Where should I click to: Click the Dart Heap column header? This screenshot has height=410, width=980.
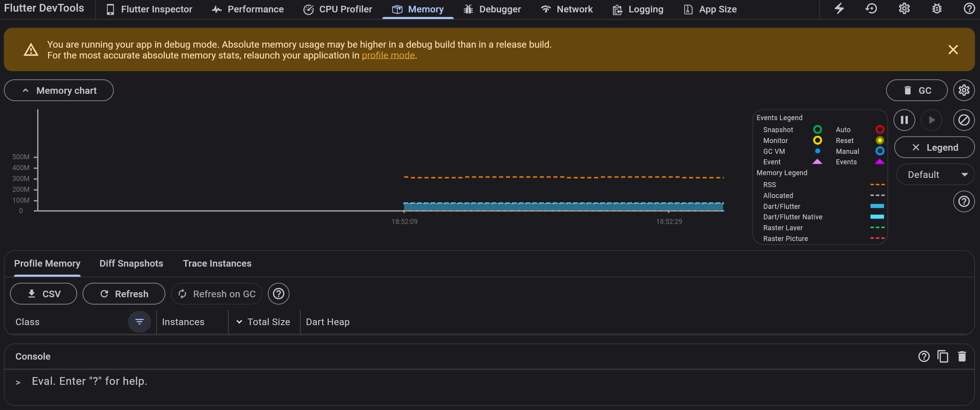tap(328, 322)
